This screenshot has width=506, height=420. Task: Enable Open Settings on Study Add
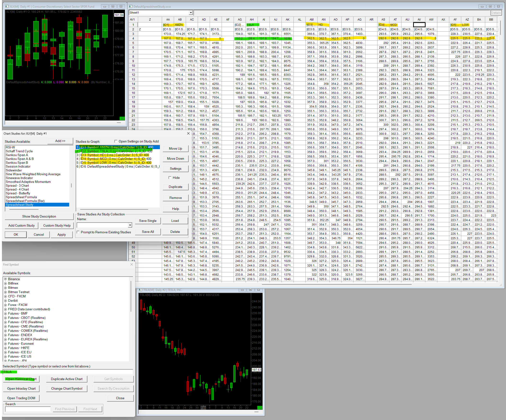116,141
